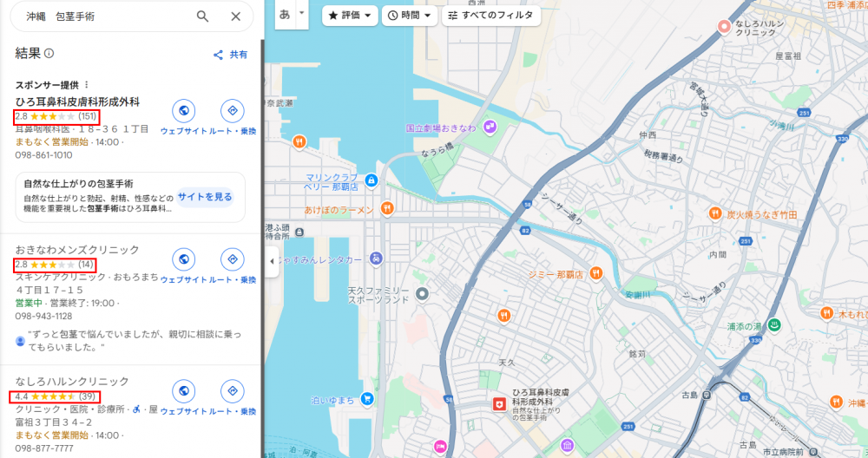Click the 木もれ restaurant marker at right edge
Image resolution: width=868 pixels, height=458 pixels.
coord(826,313)
